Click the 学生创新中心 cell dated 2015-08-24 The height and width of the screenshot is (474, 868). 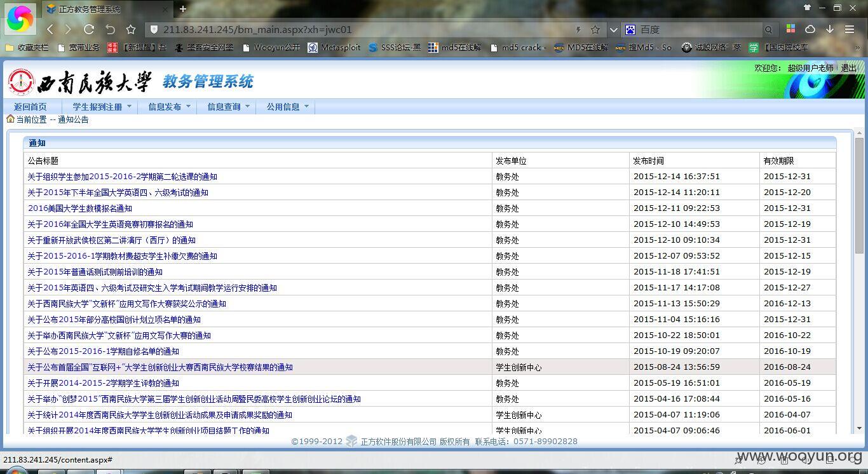click(519, 367)
